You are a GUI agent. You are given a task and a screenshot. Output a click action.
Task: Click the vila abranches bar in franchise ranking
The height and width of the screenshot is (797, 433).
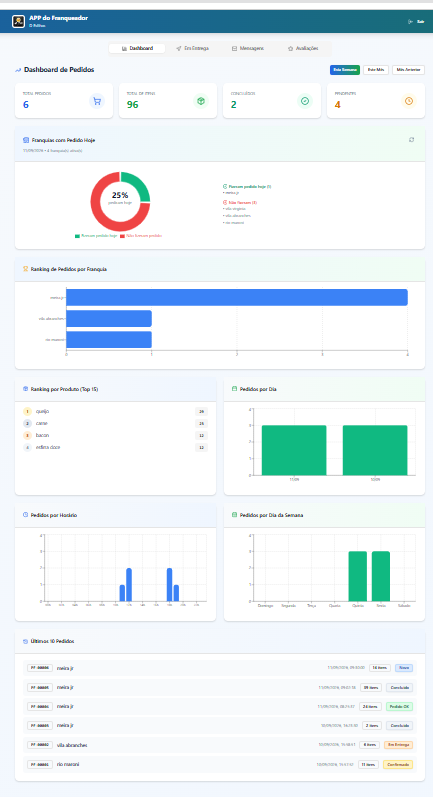coord(109,318)
